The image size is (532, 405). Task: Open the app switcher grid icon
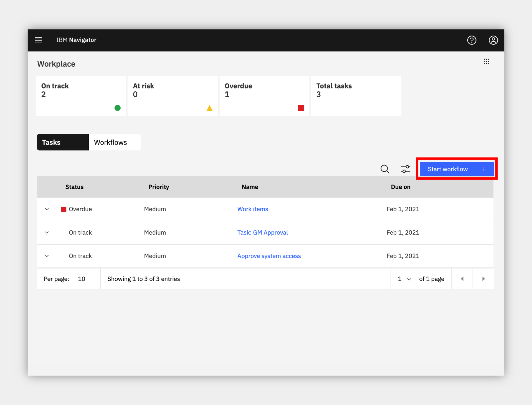point(486,61)
